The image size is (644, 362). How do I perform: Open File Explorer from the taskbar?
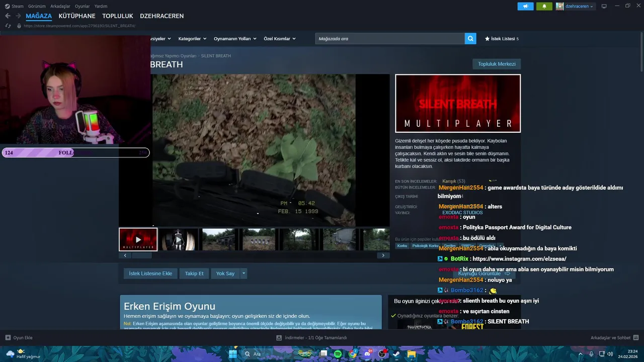pos(411,354)
